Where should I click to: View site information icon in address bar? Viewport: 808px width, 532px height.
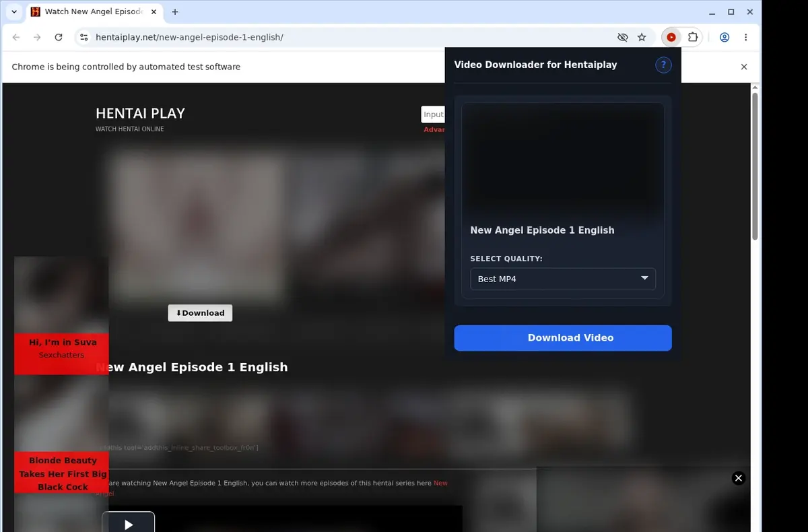[x=83, y=37]
